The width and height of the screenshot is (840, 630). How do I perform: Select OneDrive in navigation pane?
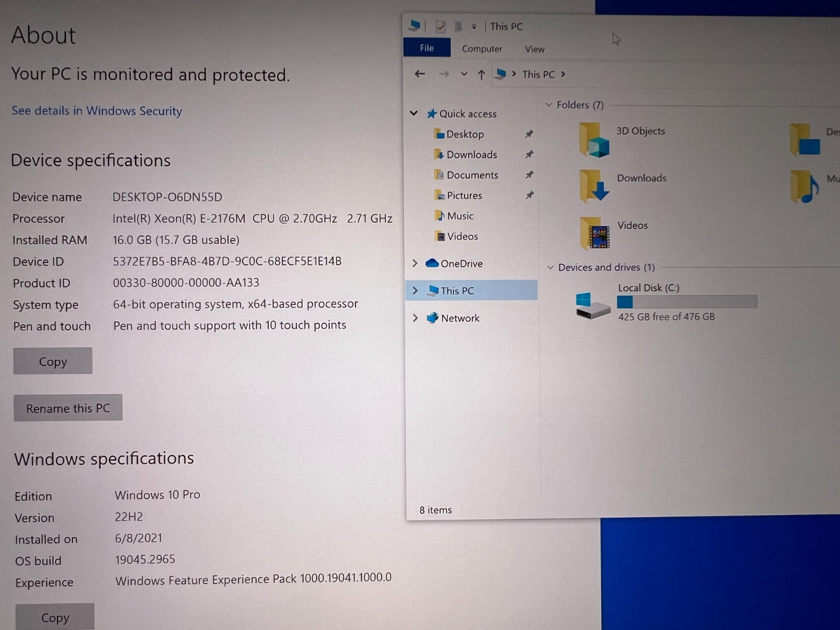tap(461, 264)
